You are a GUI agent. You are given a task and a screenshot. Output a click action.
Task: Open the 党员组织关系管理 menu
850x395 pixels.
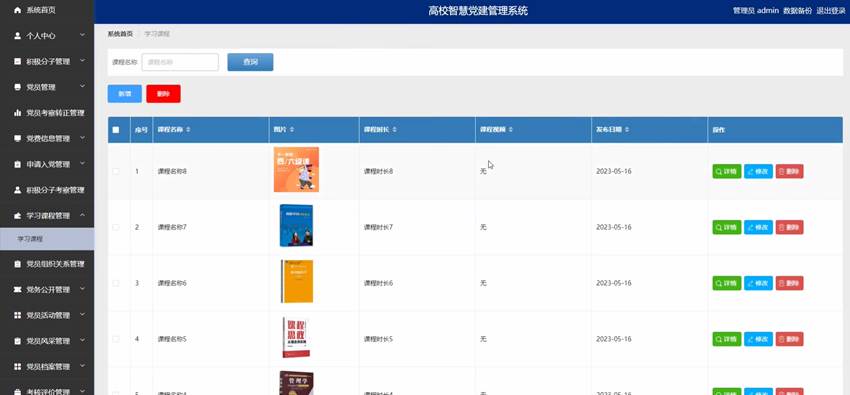pos(47,264)
